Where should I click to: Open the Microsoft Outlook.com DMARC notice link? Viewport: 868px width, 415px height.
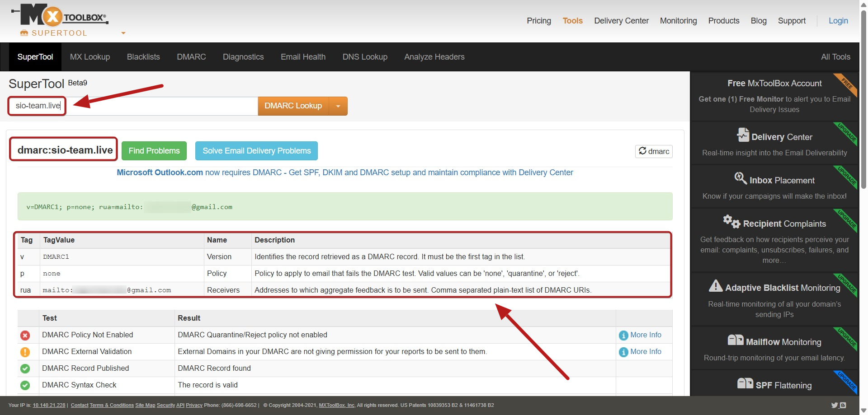point(345,173)
